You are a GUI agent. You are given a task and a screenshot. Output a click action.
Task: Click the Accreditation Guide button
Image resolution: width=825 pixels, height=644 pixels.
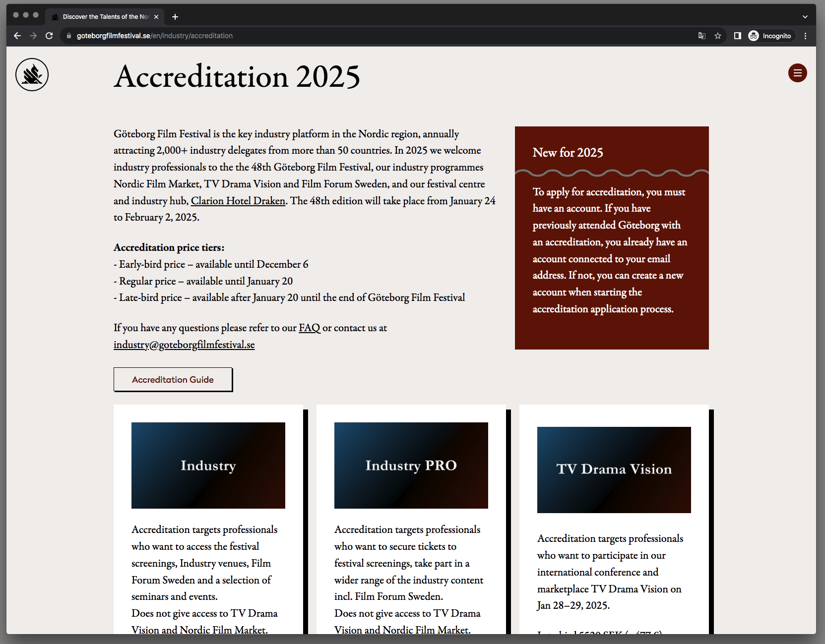173,379
